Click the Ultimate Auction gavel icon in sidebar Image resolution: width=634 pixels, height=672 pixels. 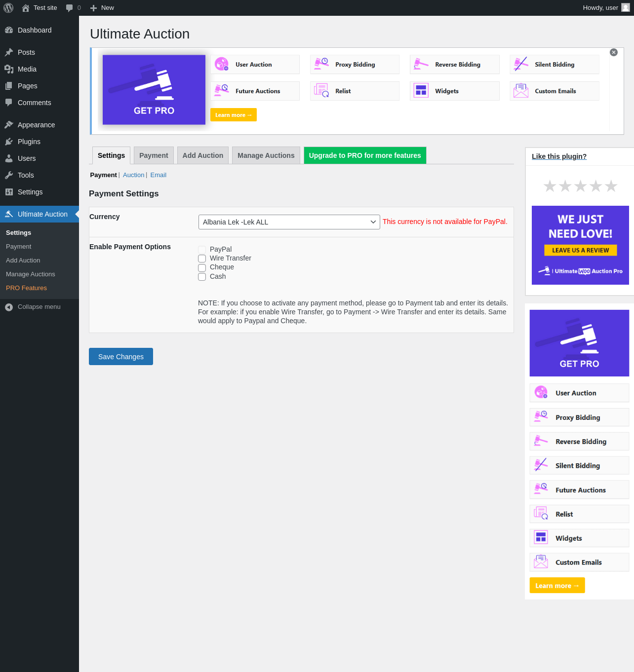(9, 214)
